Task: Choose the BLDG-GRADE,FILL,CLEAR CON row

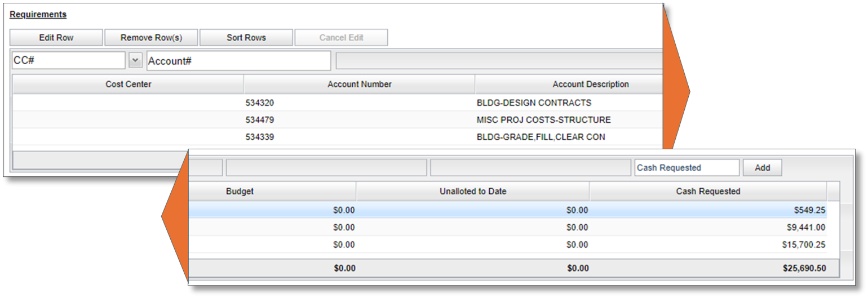Action: coord(541,137)
